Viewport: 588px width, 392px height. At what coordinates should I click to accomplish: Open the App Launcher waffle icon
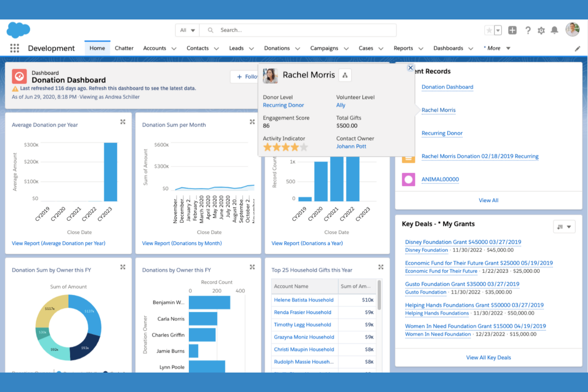click(x=15, y=48)
